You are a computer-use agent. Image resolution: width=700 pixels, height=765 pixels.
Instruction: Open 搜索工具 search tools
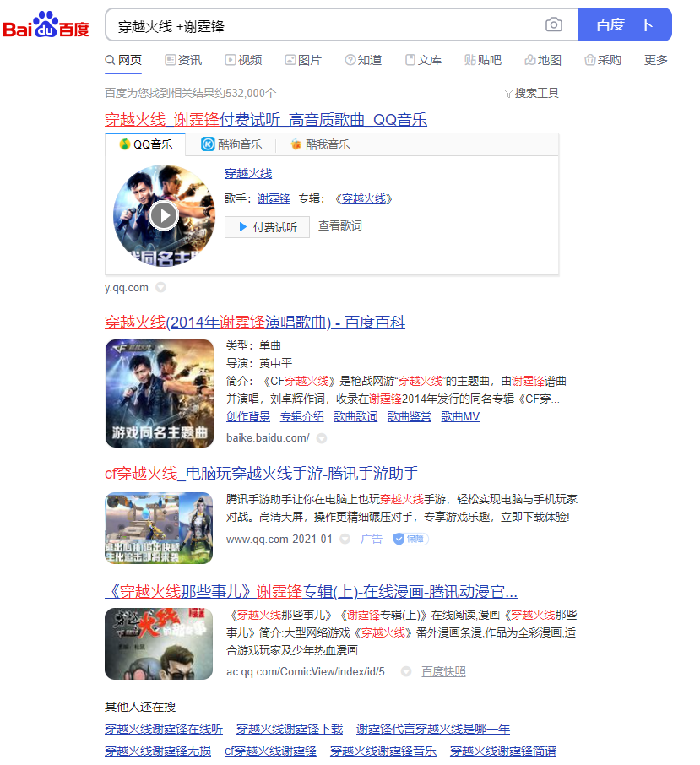tap(531, 93)
